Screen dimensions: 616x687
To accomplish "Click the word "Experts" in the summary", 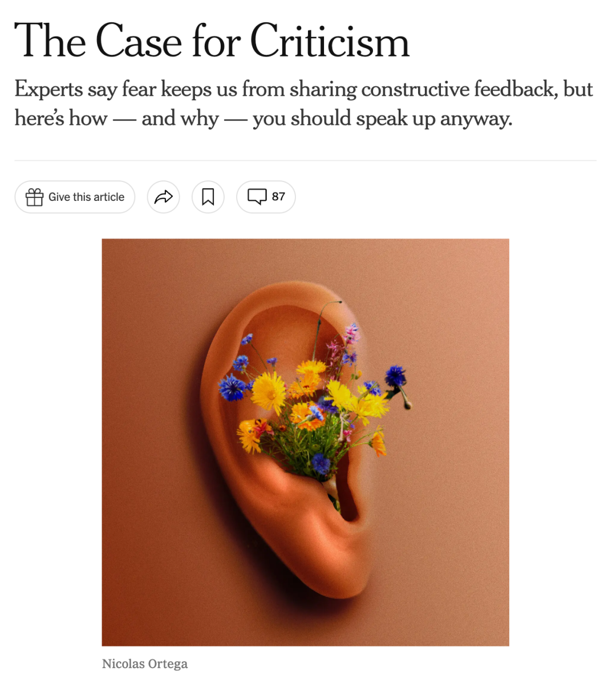I will [x=49, y=90].
